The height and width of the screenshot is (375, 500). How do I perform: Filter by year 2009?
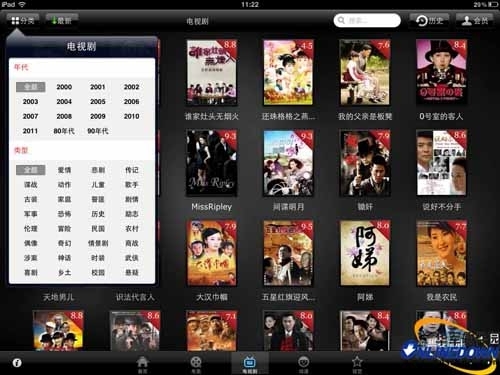pyautogui.click(x=98, y=116)
